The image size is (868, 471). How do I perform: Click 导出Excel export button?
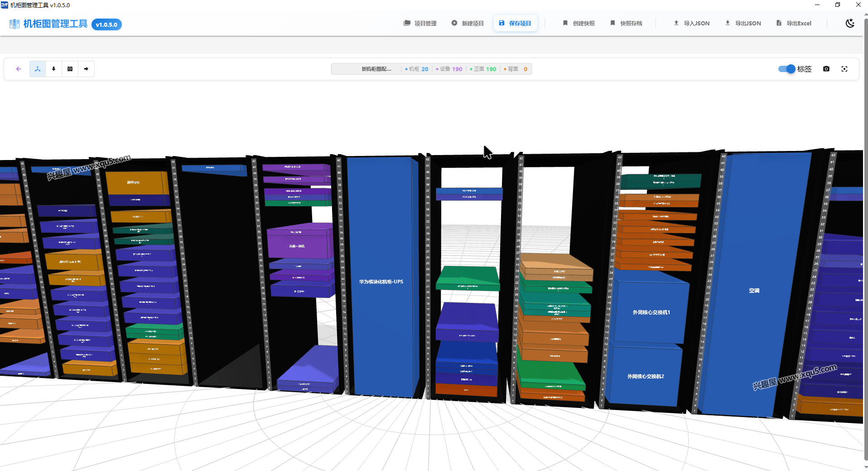794,23
